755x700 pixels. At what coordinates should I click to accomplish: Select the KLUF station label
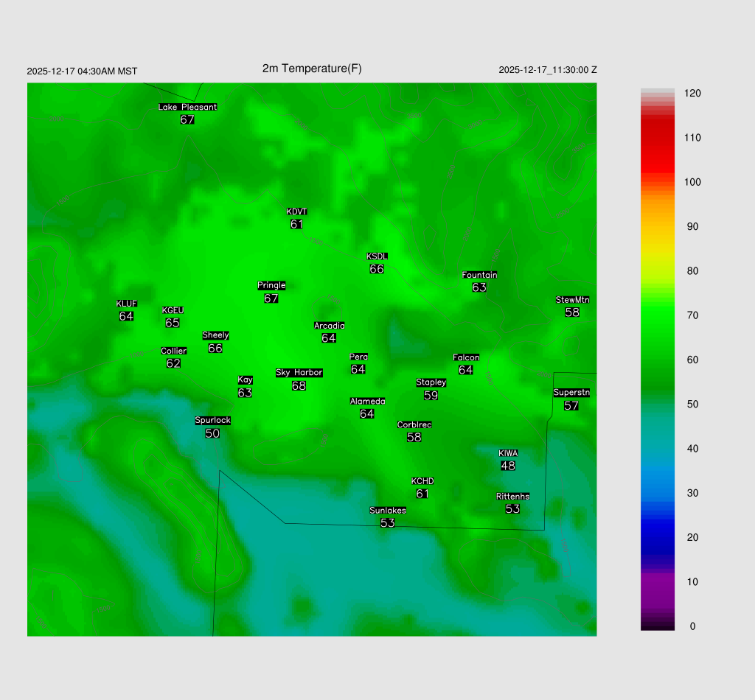(126, 304)
